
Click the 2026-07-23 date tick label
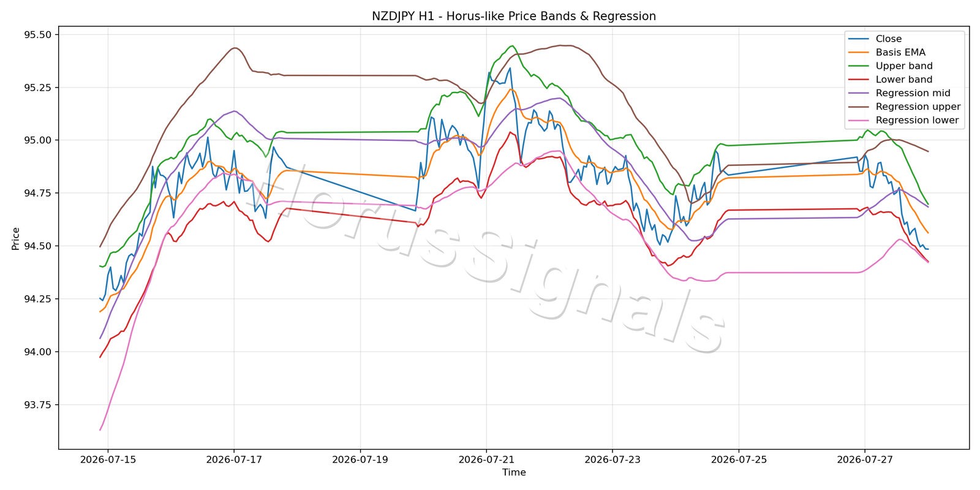click(x=612, y=459)
